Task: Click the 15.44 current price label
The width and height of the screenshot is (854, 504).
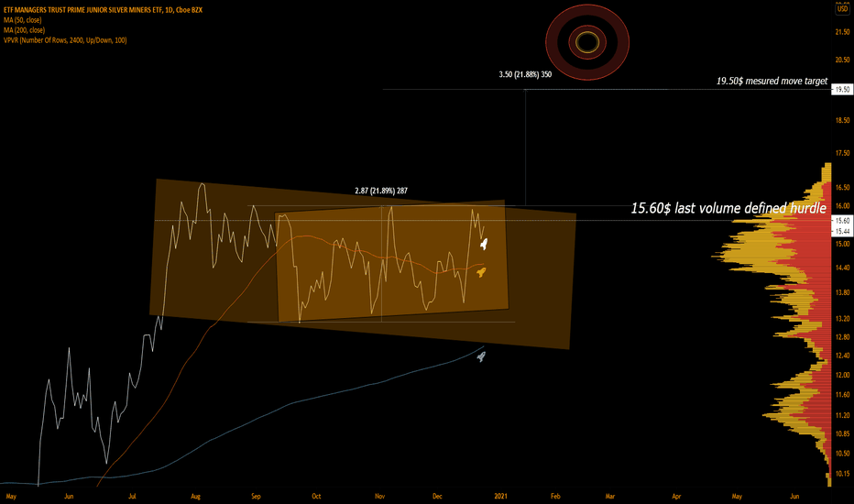Action: pos(843,231)
